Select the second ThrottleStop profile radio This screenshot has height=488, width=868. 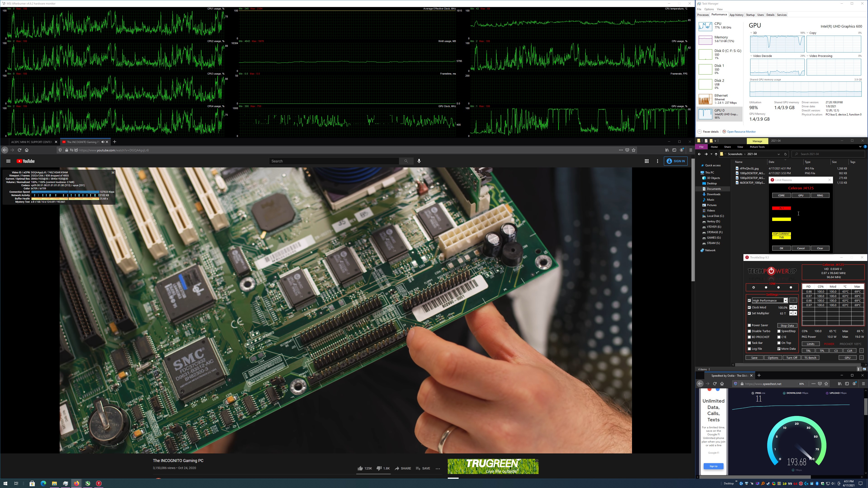(766, 287)
